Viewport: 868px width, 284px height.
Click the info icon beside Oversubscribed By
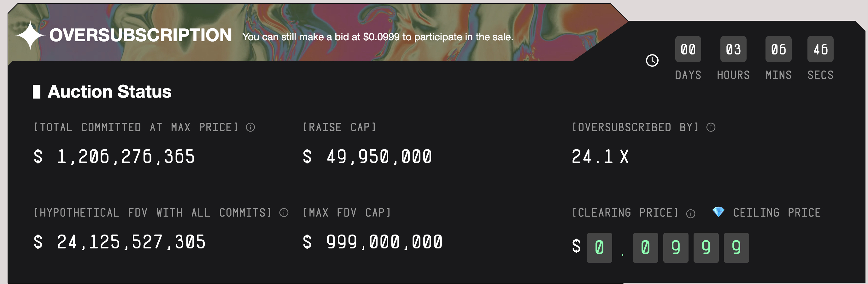[x=711, y=127]
